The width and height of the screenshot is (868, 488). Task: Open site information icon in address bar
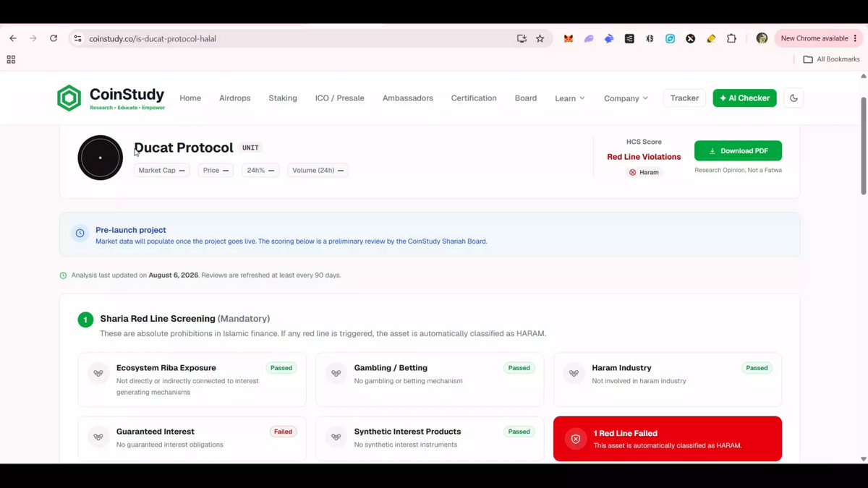(x=79, y=38)
